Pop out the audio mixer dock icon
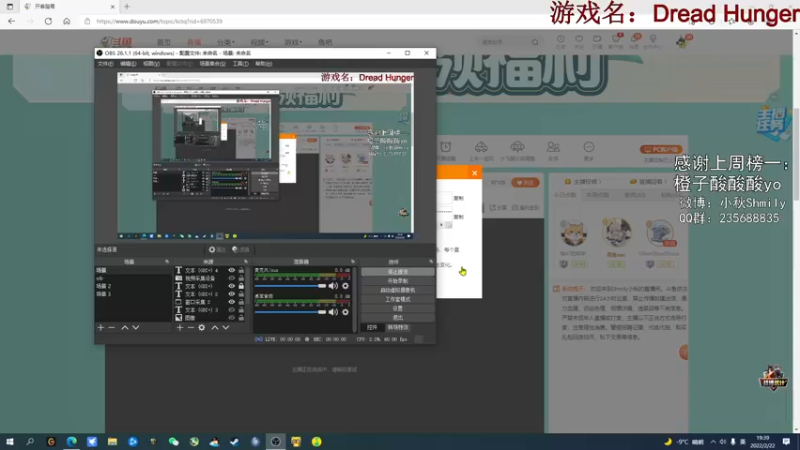 [353, 262]
